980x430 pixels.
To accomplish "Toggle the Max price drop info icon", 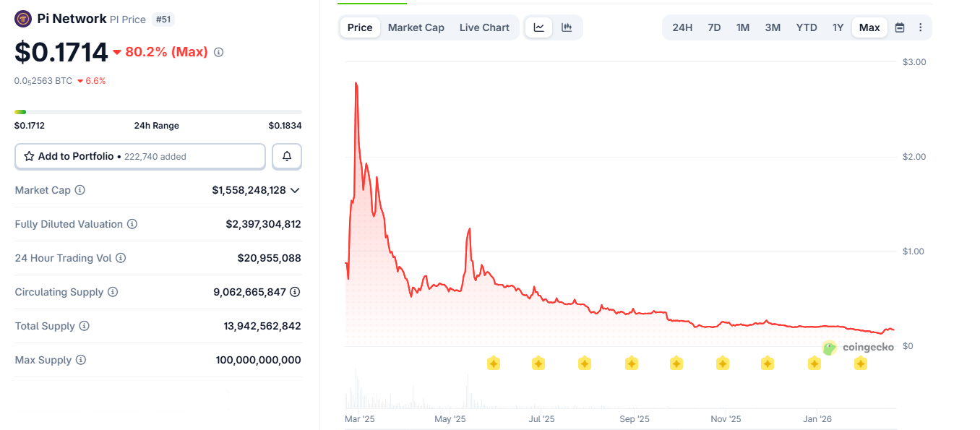I will coord(218,52).
